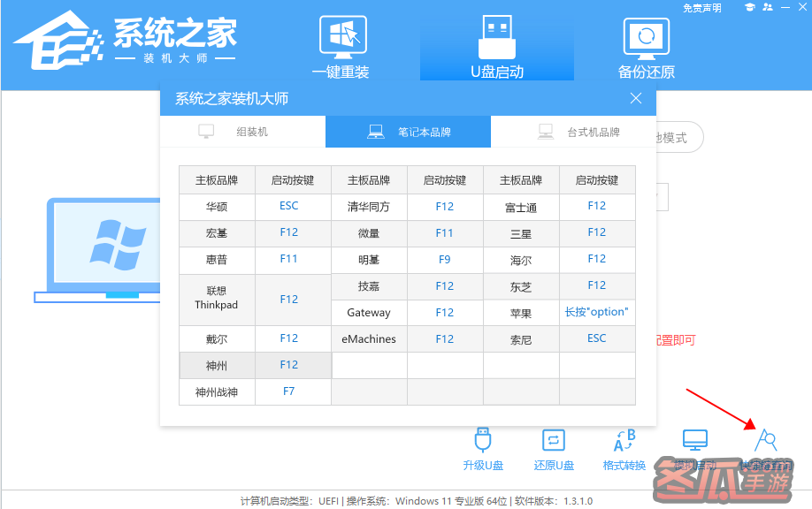Click ESC key for 索尼
Viewport: 812px width, 509px height.
click(596, 338)
